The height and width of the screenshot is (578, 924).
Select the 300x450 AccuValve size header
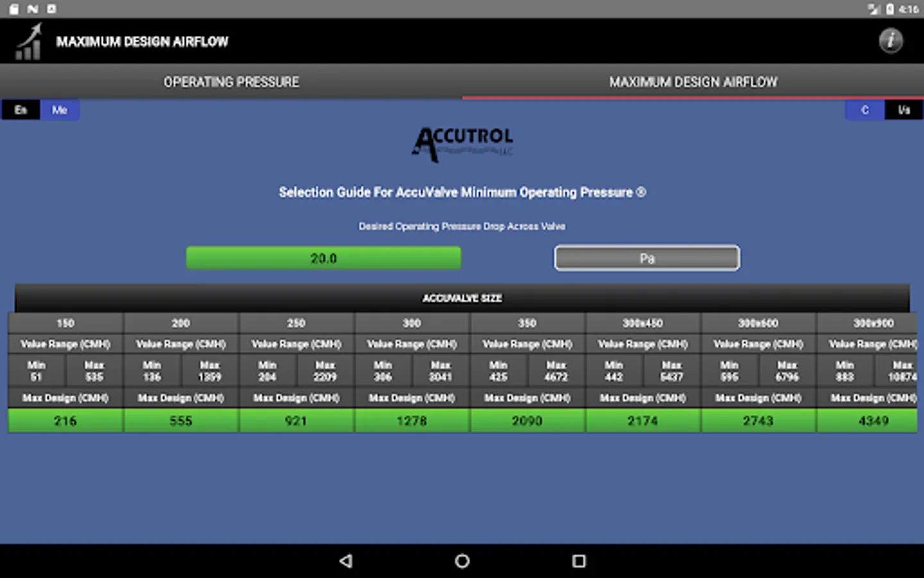pos(643,323)
